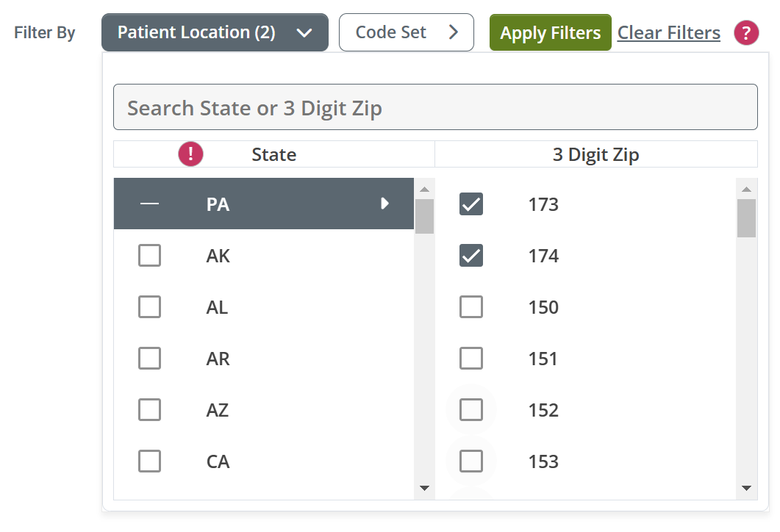
Task: Click state list scrollbar down arrow
Action: (424, 488)
